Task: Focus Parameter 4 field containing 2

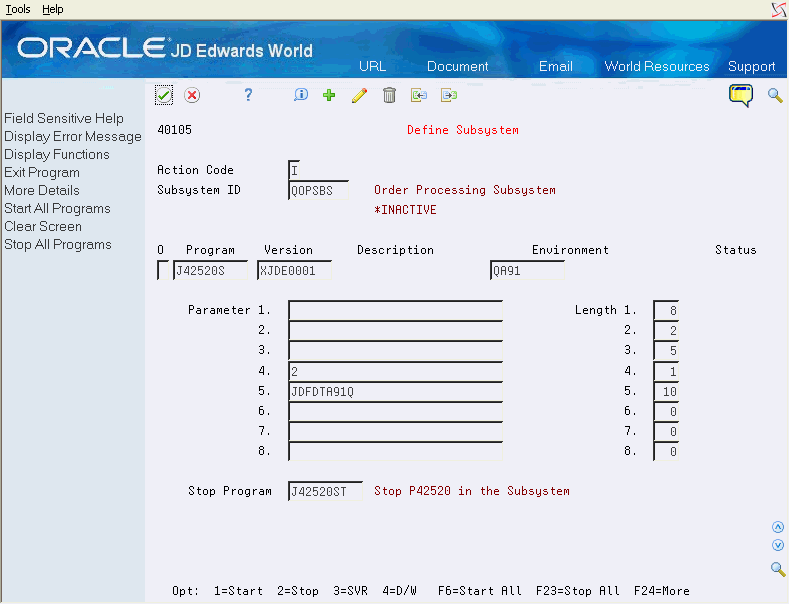Action: point(396,371)
